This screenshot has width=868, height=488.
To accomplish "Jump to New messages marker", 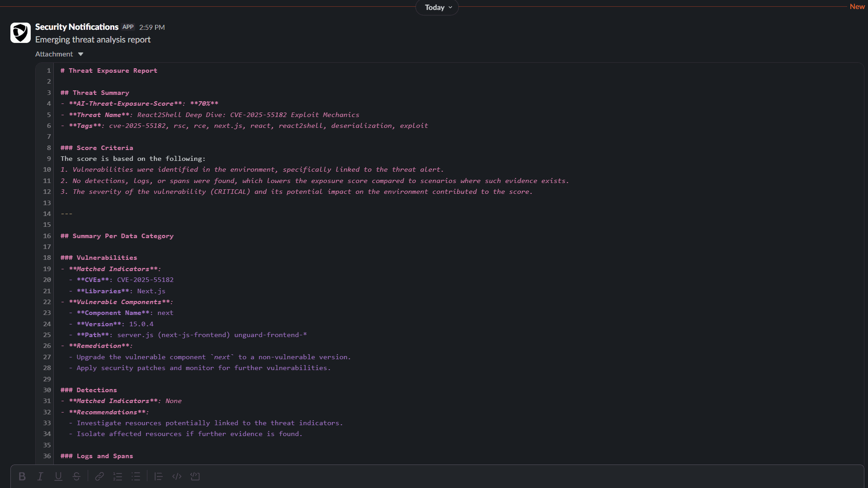I will point(857,6).
